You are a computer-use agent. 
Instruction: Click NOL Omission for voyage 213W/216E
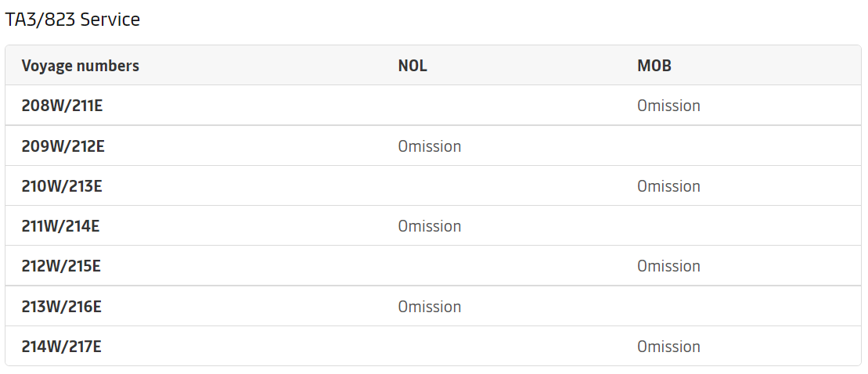click(430, 307)
